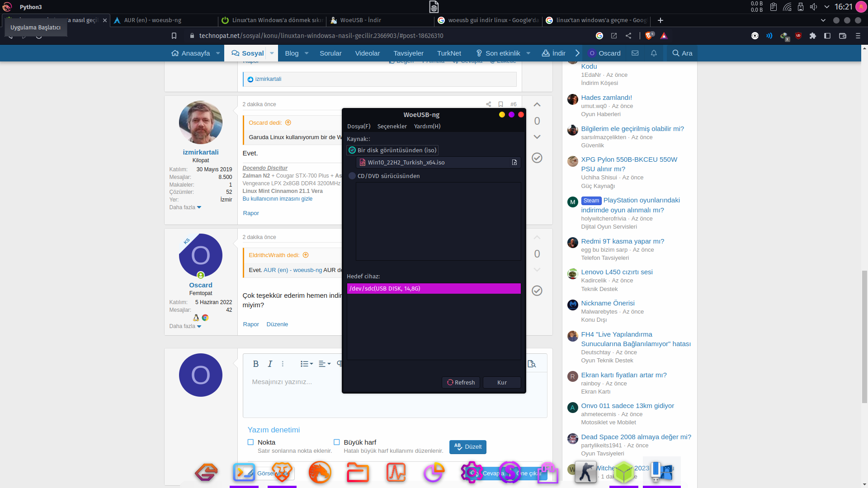
Task: Click the Italic formatting icon in the editor
Action: click(x=270, y=364)
